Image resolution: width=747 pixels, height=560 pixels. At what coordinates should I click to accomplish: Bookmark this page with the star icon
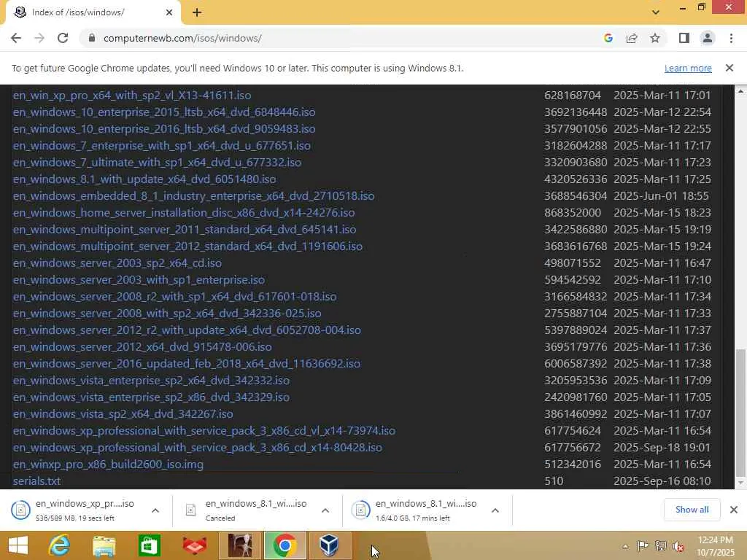point(655,38)
